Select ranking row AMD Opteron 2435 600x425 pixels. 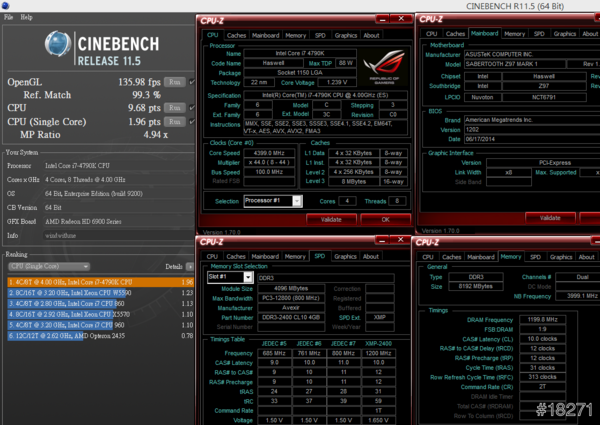tap(101, 336)
